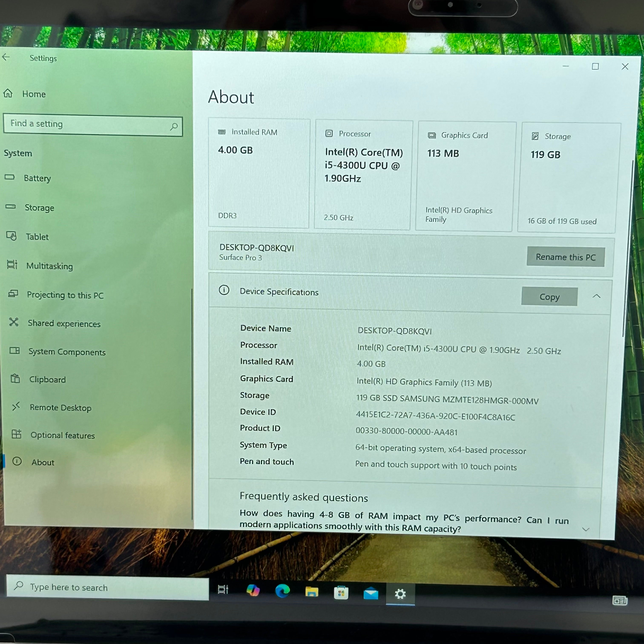Click the Find a setting search box

click(x=93, y=125)
